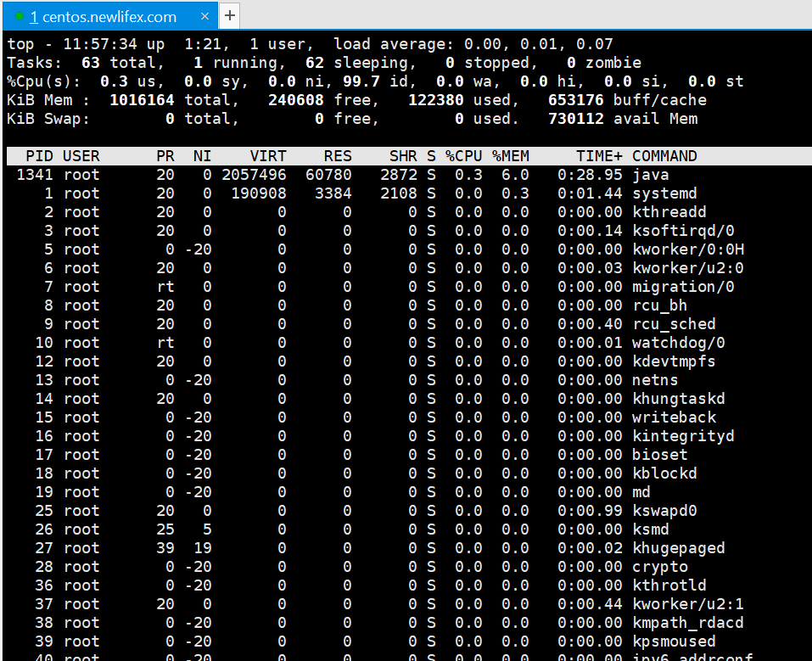The image size is (812, 661).
Task: Select the crypto command text
Action: click(660, 566)
